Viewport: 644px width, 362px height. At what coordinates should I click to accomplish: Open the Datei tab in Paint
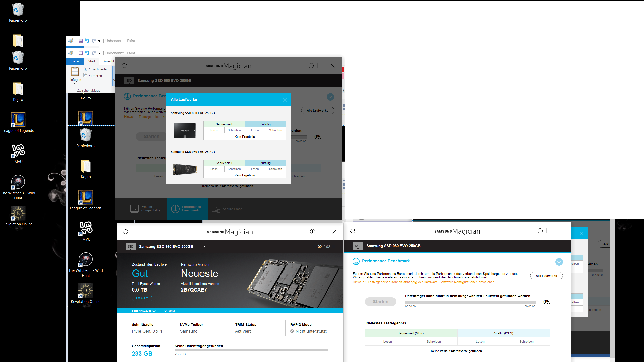point(75,61)
